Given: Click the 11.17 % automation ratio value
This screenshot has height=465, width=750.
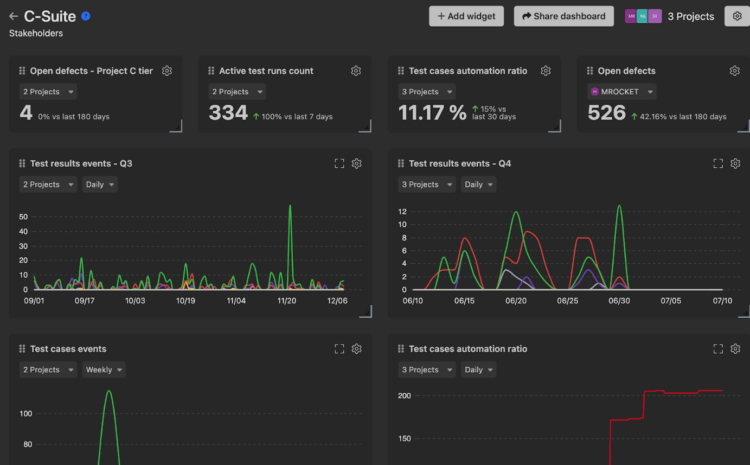Looking at the screenshot, I should pyautogui.click(x=432, y=113).
